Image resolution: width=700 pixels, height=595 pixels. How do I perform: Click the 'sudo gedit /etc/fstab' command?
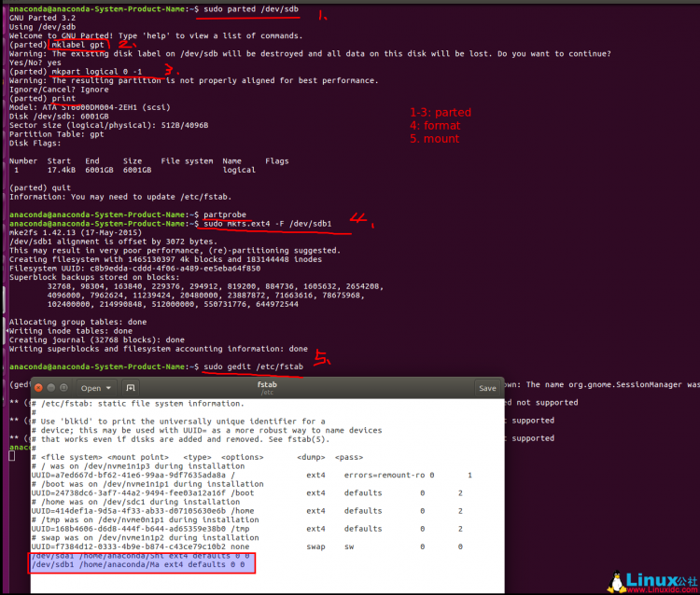pos(253,367)
